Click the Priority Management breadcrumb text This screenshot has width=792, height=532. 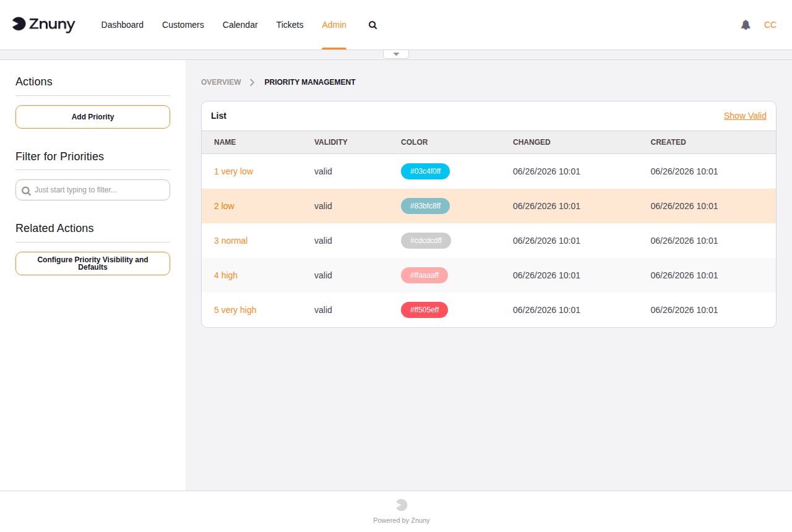(310, 82)
